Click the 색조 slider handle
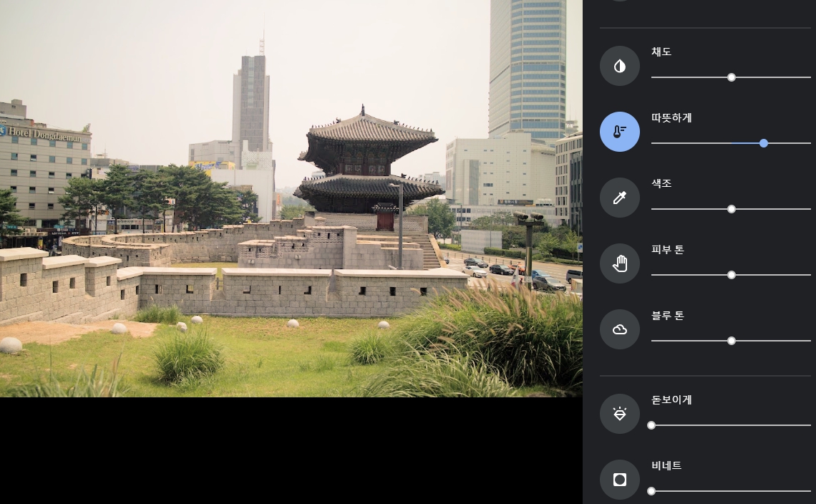The width and height of the screenshot is (816, 504). [731, 209]
